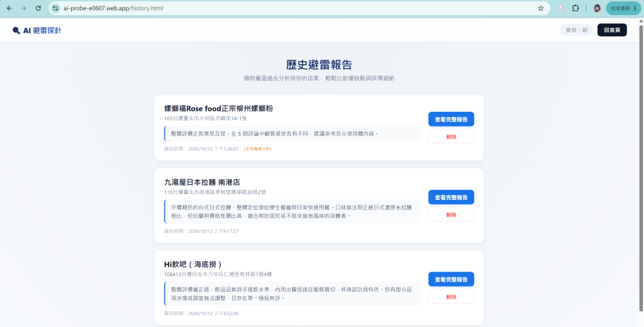Click summary text 整體評價正負意見互見
Viewport: 644px width, 327px height.
click(x=197, y=133)
